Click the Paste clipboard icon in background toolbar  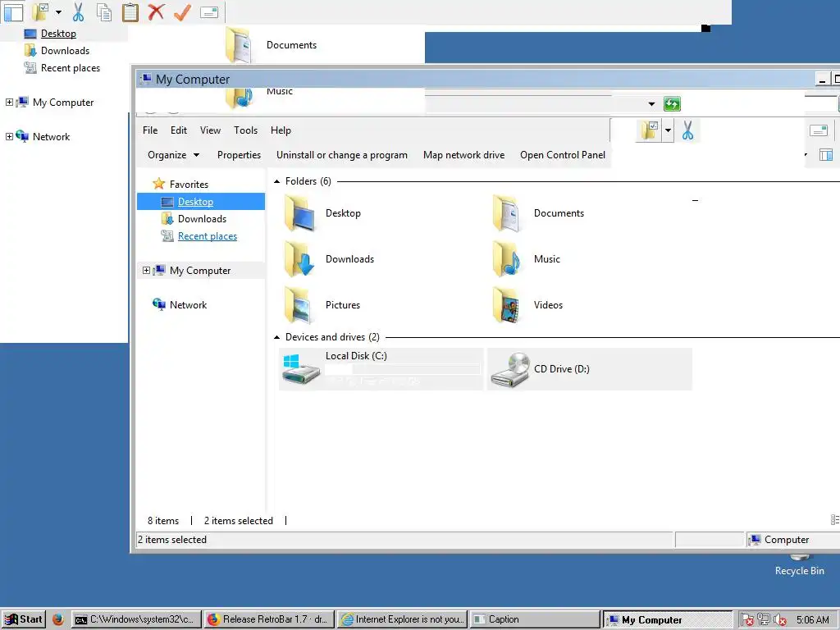click(x=130, y=11)
